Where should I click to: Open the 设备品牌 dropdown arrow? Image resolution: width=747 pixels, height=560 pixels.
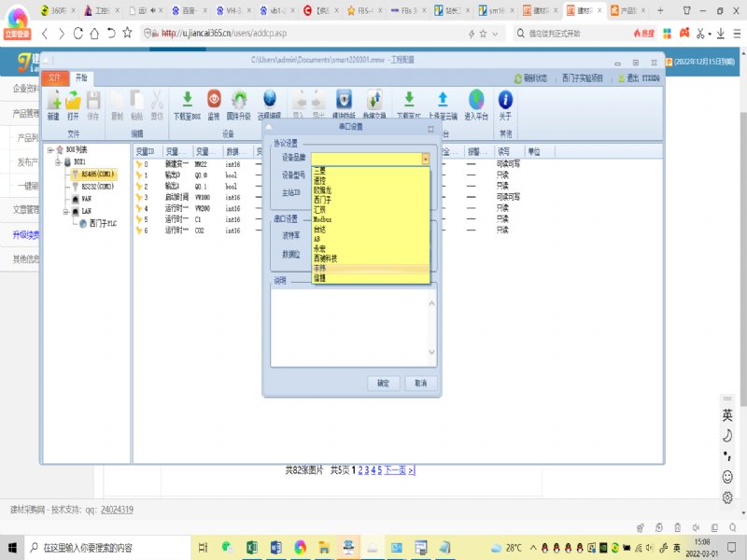click(x=426, y=159)
